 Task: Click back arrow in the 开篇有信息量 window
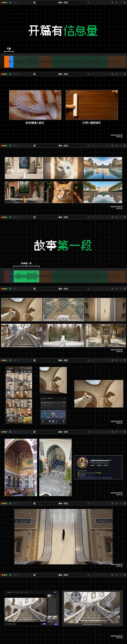click(15, 3)
